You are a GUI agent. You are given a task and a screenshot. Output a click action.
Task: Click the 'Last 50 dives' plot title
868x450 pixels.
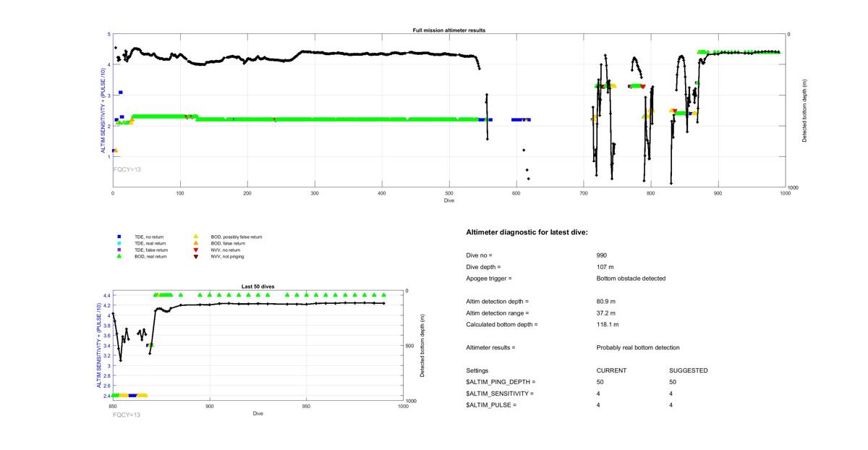pyautogui.click(x=258, y=286)
